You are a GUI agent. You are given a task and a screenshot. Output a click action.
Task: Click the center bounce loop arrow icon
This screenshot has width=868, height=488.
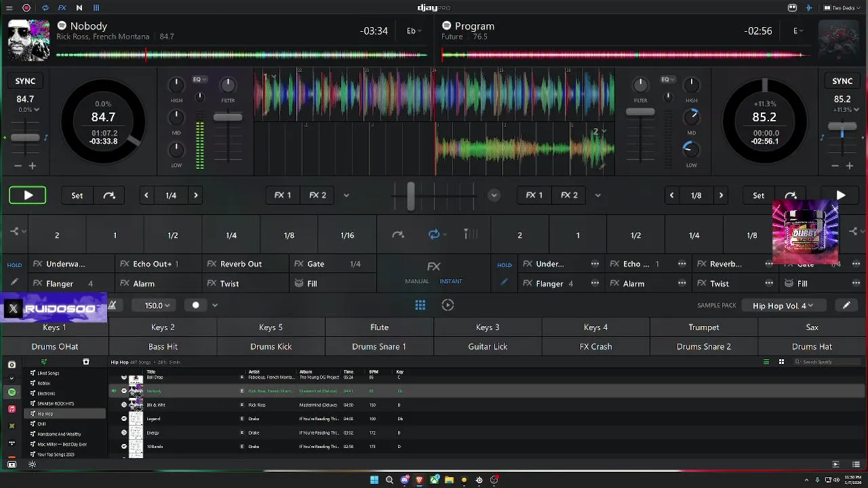coord(398,235)
